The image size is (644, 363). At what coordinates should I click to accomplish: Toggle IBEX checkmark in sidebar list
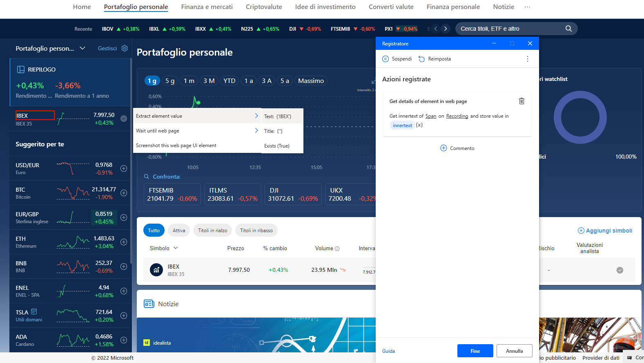click(x=124, y=119)
